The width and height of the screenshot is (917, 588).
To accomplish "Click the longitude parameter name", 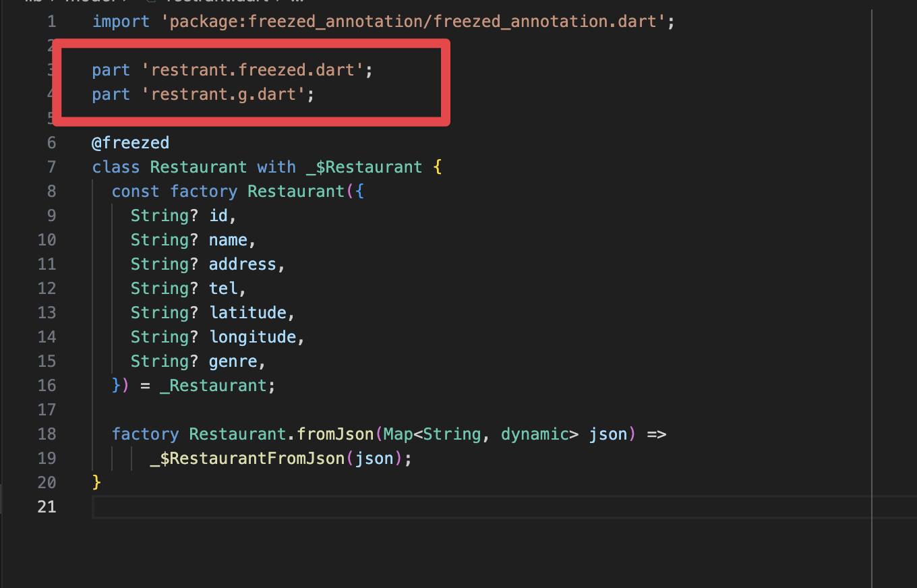I will click(252, 337).
